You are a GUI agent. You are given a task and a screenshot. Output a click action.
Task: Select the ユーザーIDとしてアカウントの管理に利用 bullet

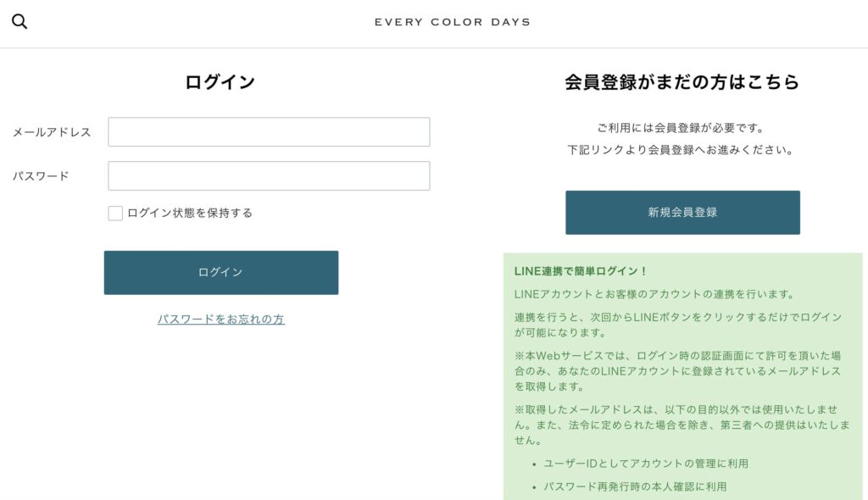click(x=646, y=464)
